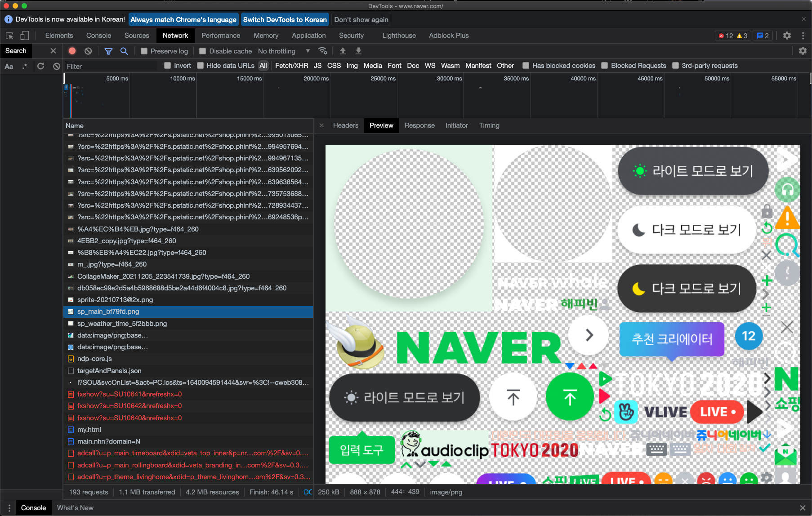Check Blocked Requests checkbox
Image resolution: width=812 pixels, height=516 pixels.
[605, 66]
